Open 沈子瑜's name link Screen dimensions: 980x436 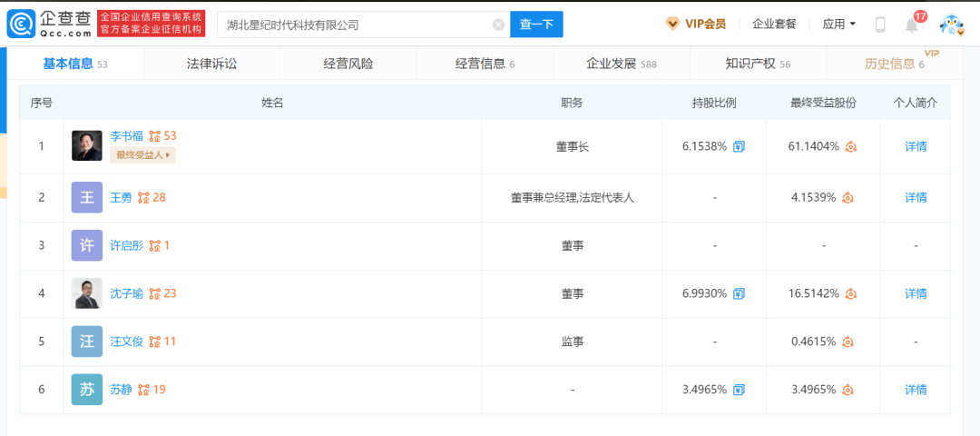pyautogui.click(x=127, y=293)
